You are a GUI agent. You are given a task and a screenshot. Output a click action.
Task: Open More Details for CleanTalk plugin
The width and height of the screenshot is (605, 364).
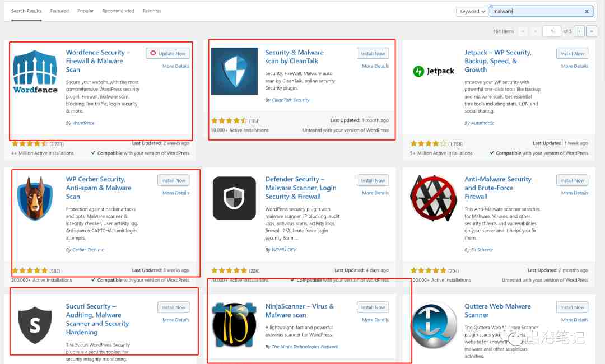tap(375, 66)
